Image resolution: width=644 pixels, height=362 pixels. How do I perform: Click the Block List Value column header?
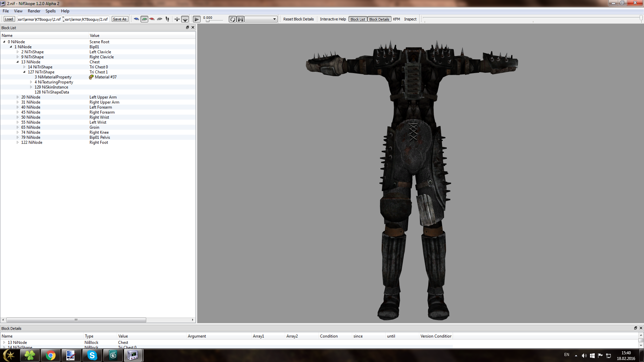pos(142,36)
